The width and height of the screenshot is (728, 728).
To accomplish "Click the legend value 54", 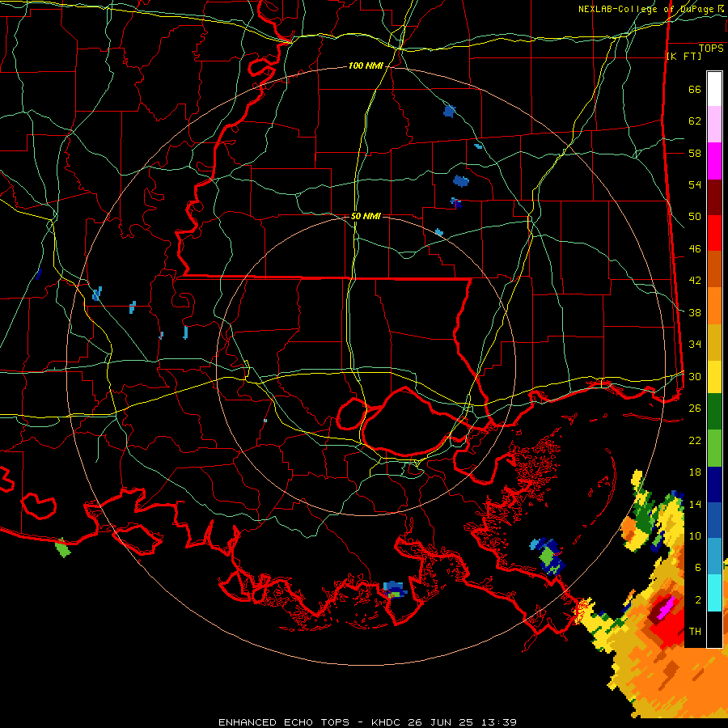I will tap(695, 185).
